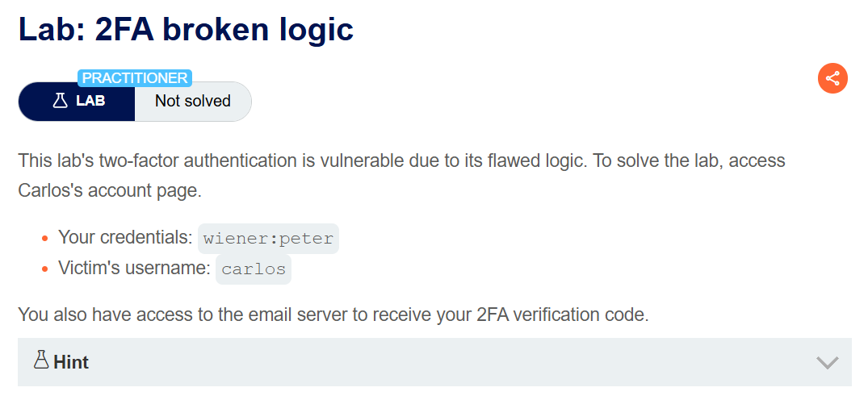Click the orange share icon

point(832,78)
